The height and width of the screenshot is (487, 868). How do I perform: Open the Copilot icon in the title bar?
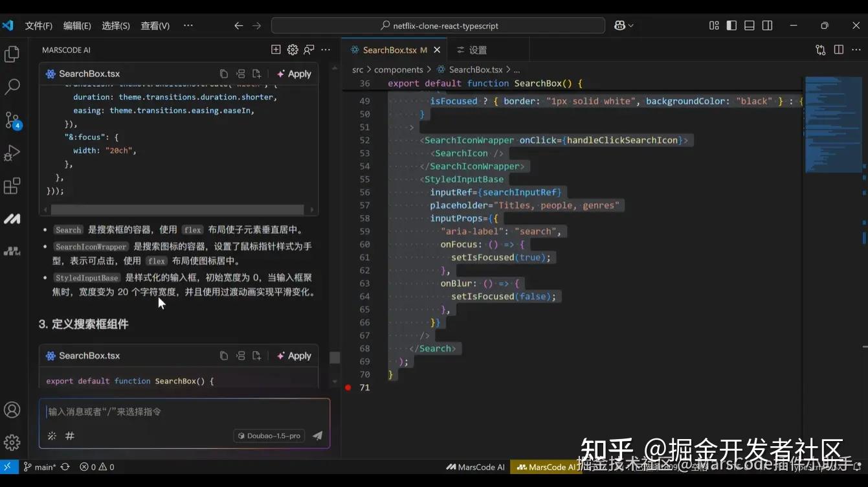click(619, 25)
